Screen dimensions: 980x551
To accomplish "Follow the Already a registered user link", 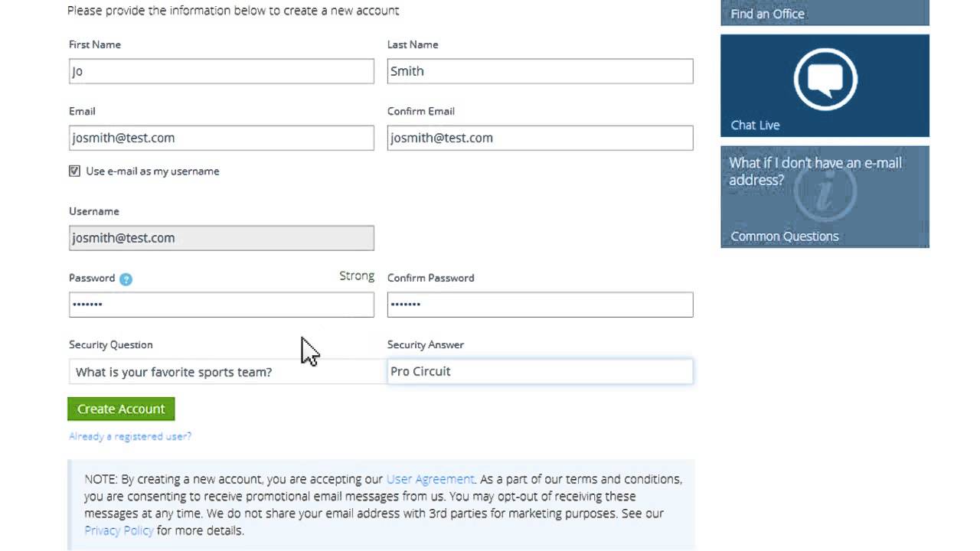I will (x=130, y=436).
